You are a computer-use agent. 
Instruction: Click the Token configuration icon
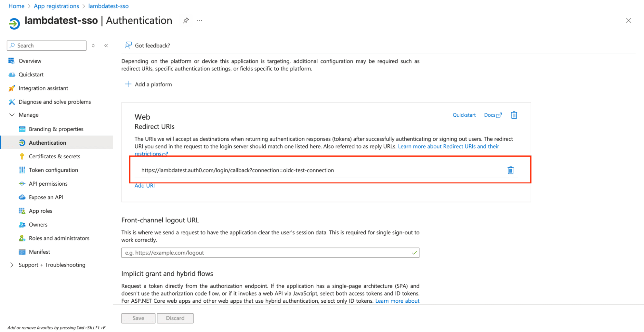point(22,170)
